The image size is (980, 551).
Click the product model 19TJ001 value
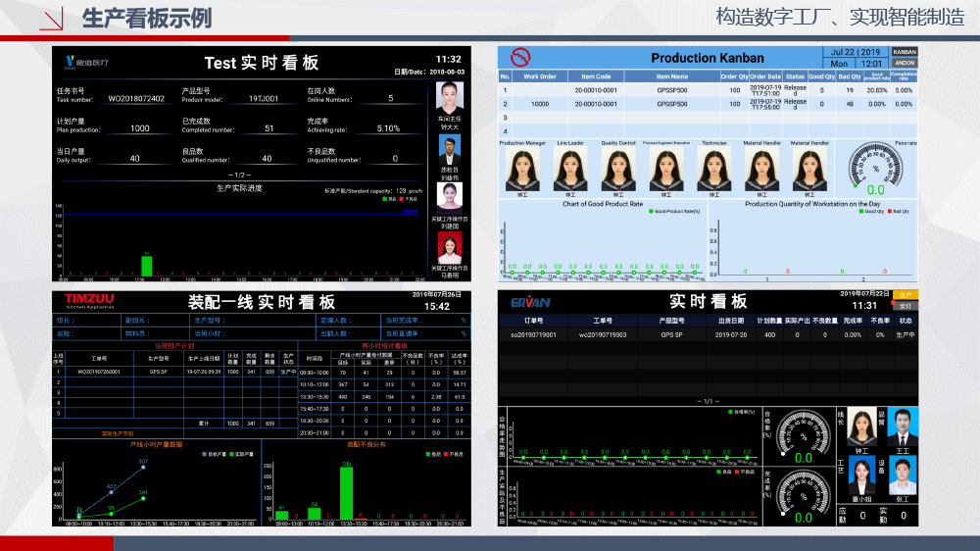pyautogui.click(x=263, y=98)
